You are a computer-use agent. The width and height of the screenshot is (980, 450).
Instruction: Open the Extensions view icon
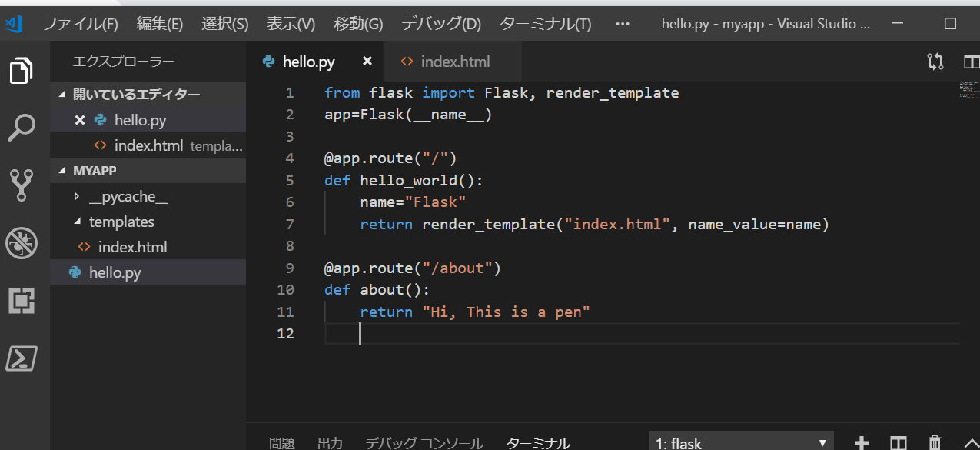coord(22,301)
